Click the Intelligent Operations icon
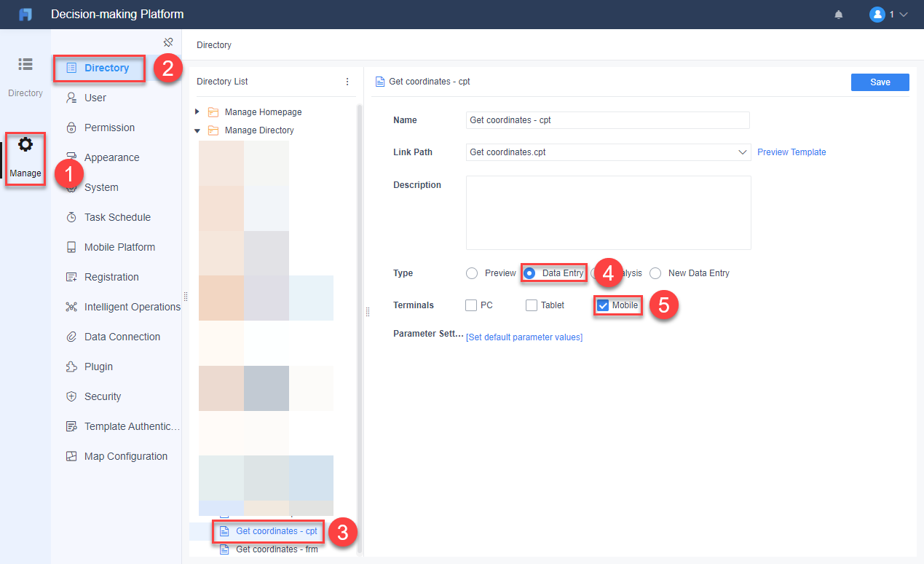The height and width of the screenshot is (564, 924). [71, 307]
